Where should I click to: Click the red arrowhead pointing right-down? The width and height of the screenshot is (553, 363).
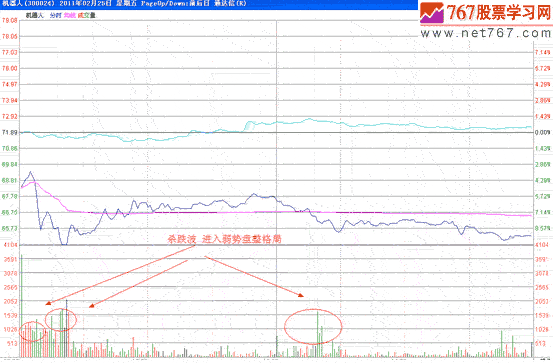[300, 295]
